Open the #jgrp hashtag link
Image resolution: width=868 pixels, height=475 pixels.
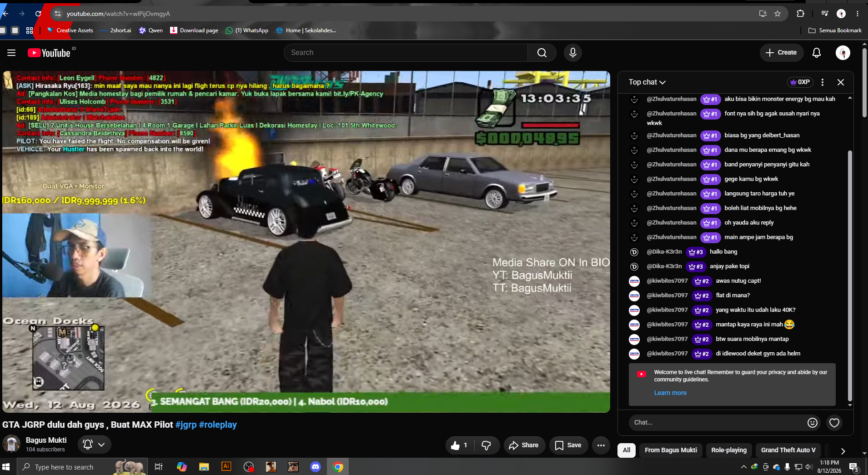click(x=186, y=425)
